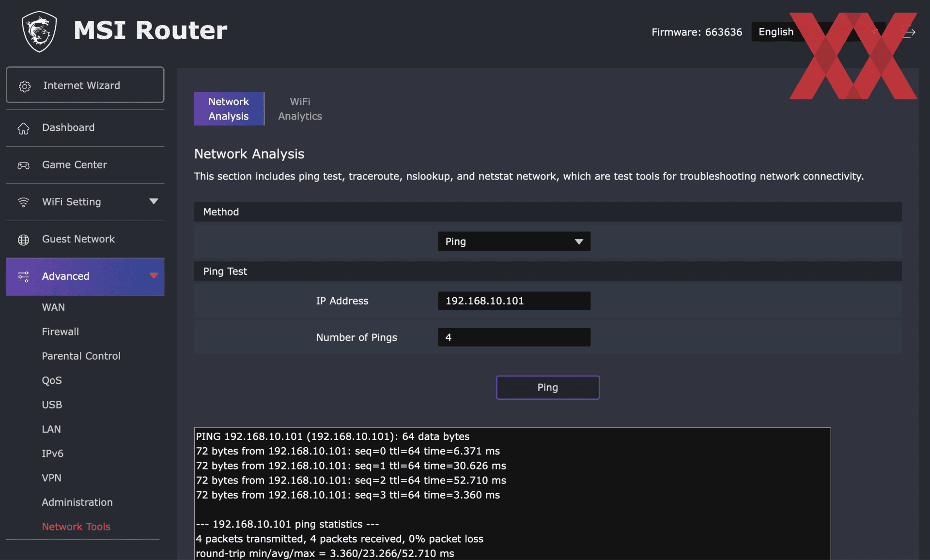The width and height of the screenshot is (930, 560).
Task: Click the 'Network Analysis' page heading
Action: click(249, 154)
